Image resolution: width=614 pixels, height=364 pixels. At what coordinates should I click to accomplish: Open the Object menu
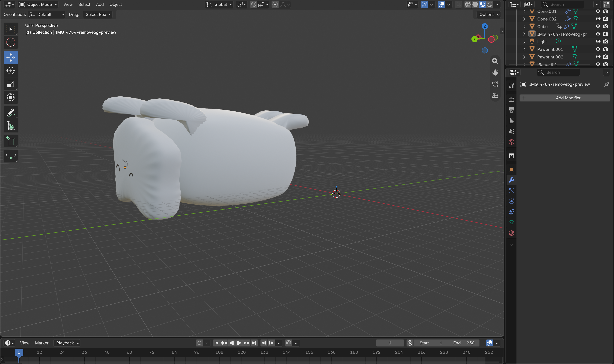pos(116,4)
